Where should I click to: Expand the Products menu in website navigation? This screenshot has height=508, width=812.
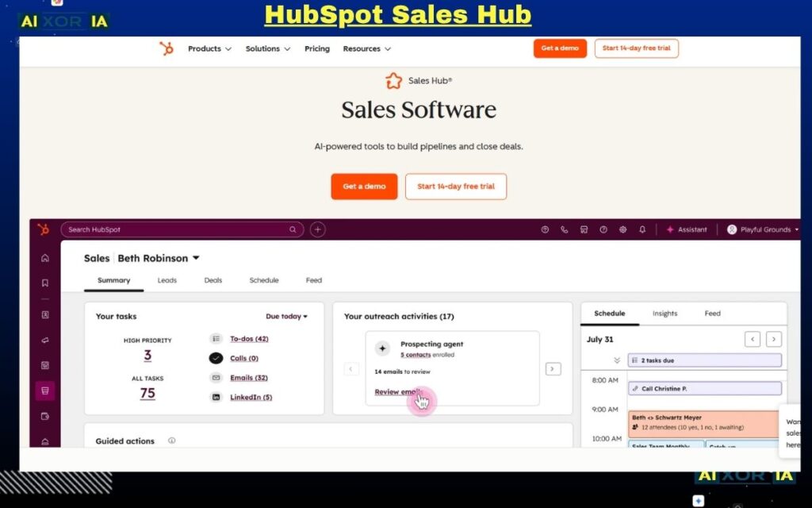click(x=209, y=48)
